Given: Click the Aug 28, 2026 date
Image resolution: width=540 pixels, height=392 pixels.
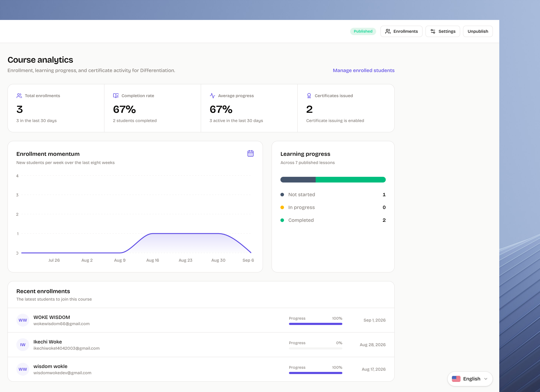Looking at the screenshot, I should [372, 345].
